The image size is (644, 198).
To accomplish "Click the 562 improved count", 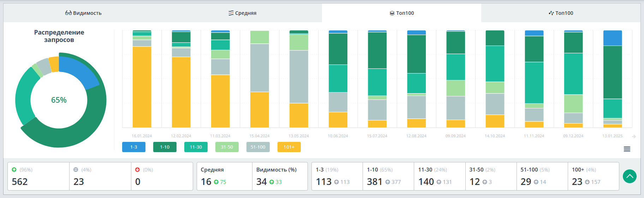I will click(x=20, y=182).
